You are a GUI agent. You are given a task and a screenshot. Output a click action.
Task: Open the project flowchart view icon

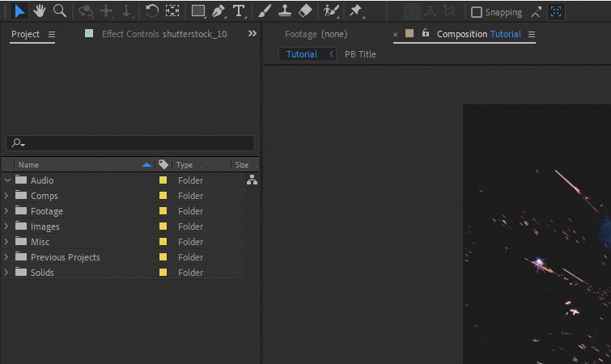point(252,180)
